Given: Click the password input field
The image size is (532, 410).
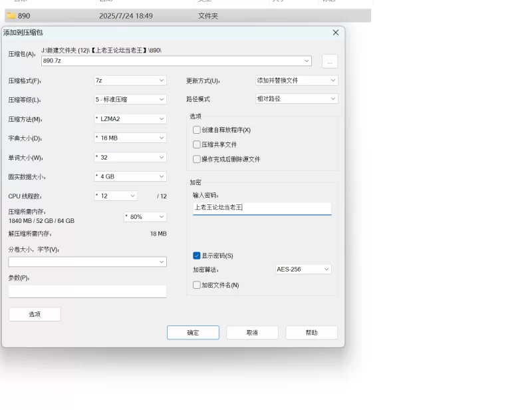Looking at the screenshot, I should click(262, 208).
